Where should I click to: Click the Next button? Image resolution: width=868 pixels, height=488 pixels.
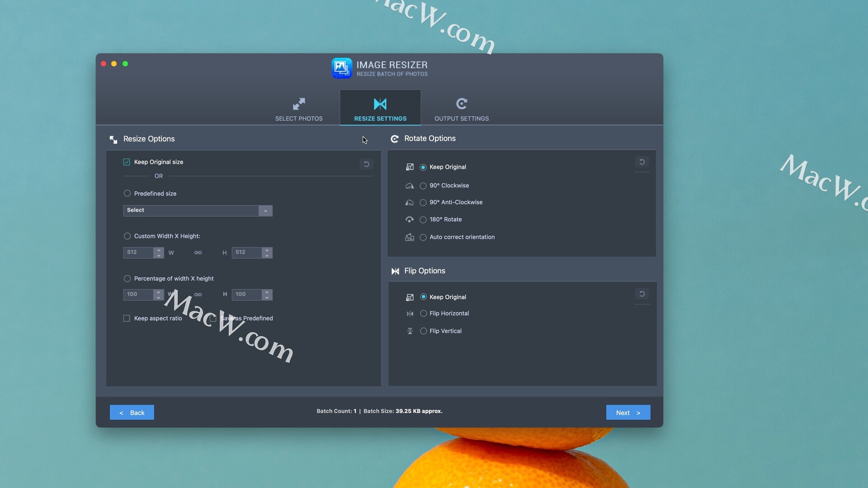(x=628, y=413)
